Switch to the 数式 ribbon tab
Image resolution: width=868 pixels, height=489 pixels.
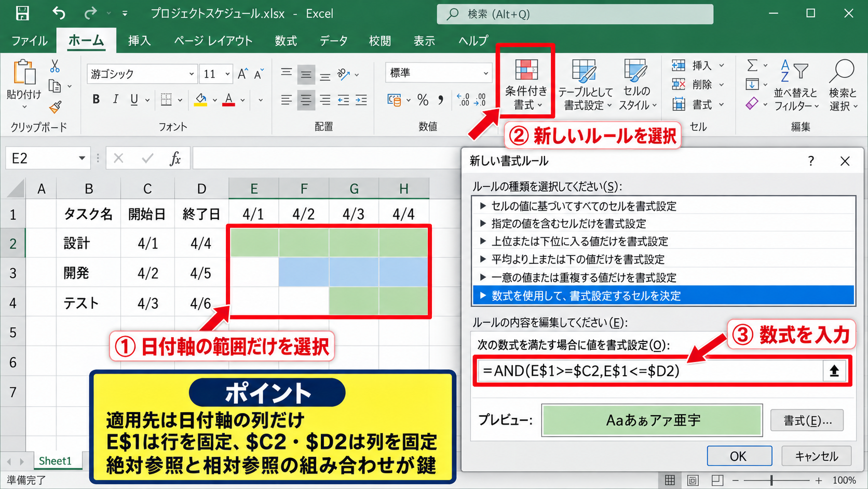coord(286,41)
